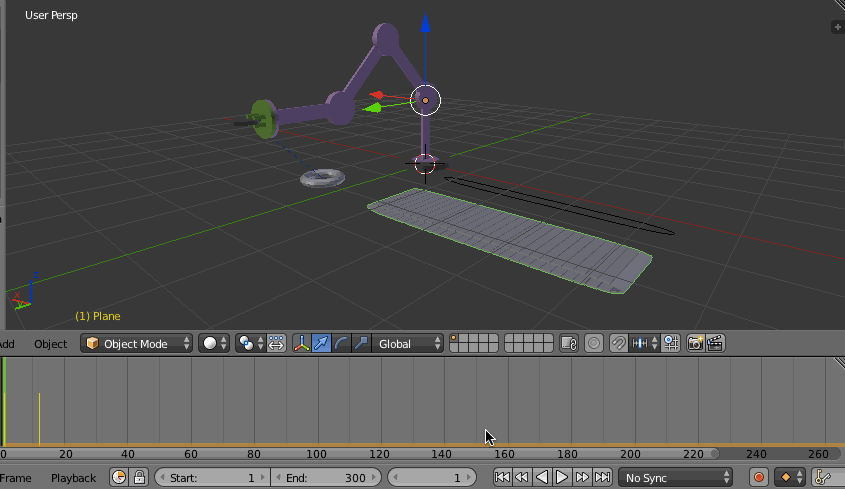
Task: Enable the translate manipulator arrow
Action: coord(322,343)
